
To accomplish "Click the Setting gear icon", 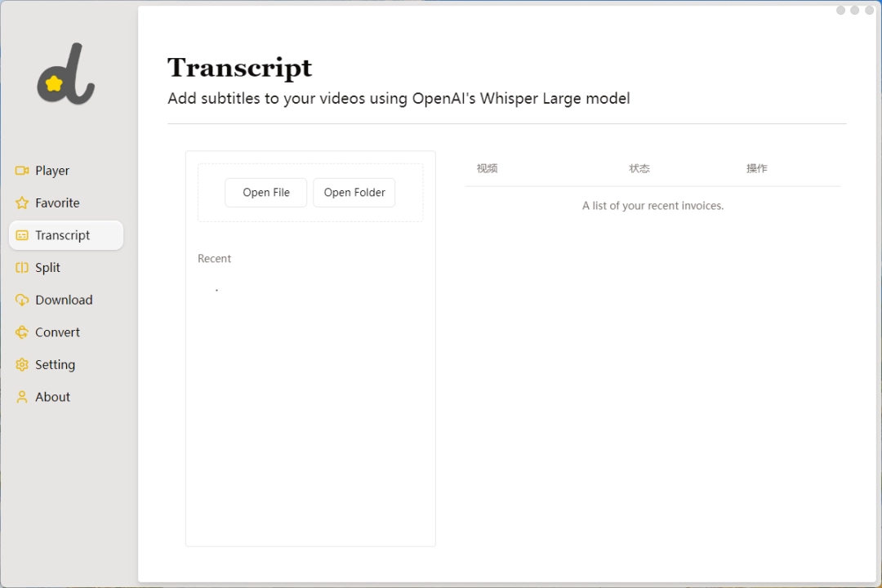I will pyautogui.click(x=22, y=364).
